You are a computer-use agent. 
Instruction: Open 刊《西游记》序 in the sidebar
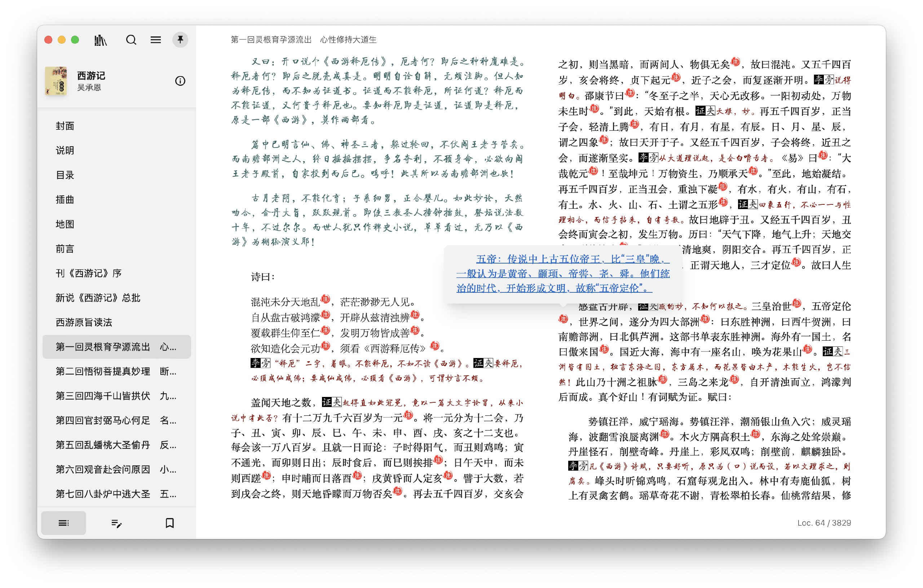116,273
